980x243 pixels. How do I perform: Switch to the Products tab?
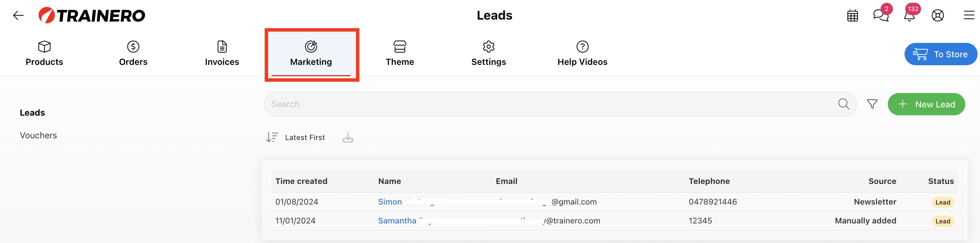tap(45, 53)
